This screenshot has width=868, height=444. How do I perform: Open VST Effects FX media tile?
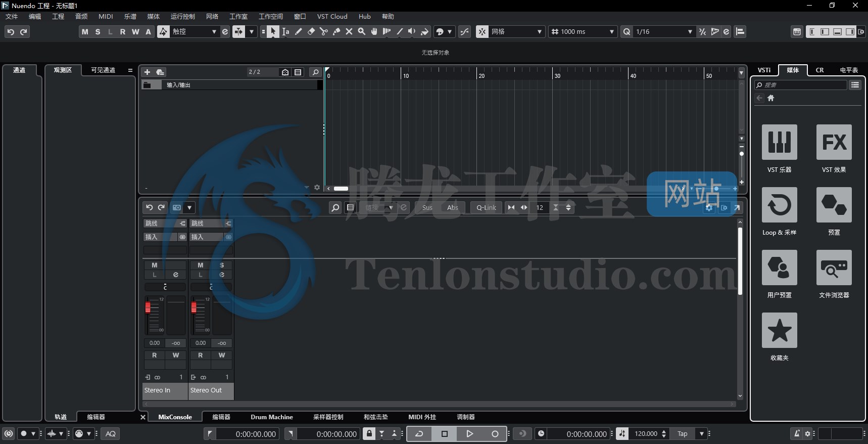pos(834,142)
